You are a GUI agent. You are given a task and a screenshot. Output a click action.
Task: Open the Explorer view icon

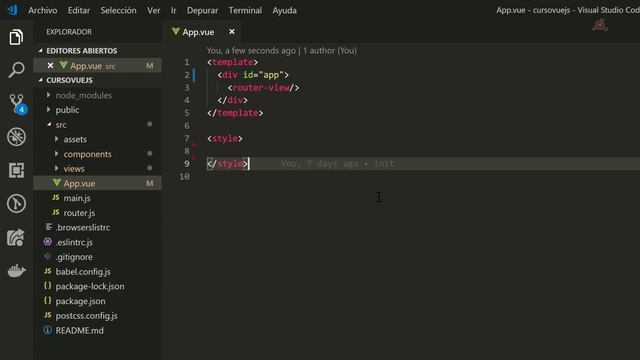[16, 37]
